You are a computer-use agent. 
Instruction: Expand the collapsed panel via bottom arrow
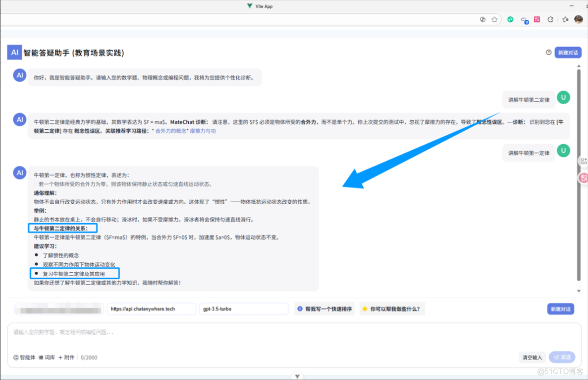(297, 376)
